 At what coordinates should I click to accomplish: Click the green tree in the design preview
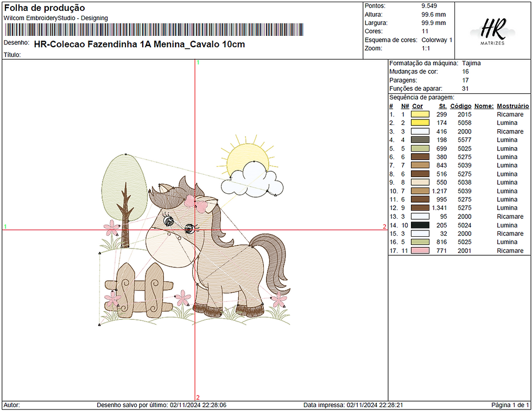coord(124,200)
